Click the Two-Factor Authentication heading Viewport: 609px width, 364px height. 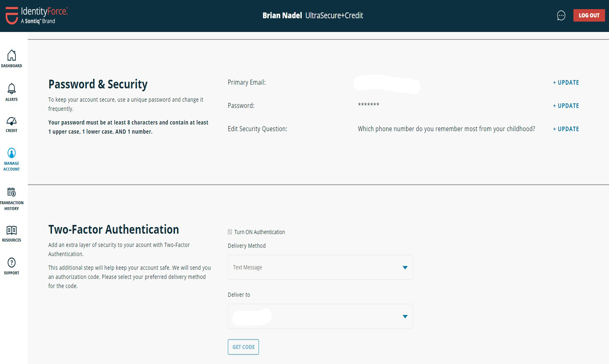pyautogui.click(x=114, y=230)
